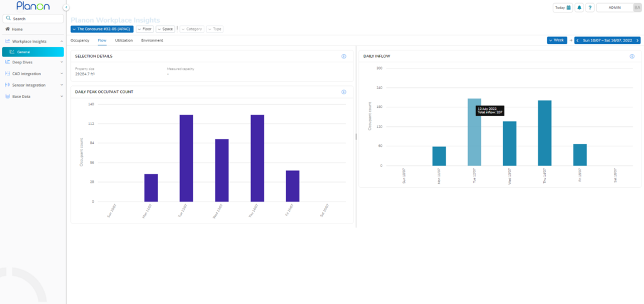Click the Search field in sidebar

point(33,18)
